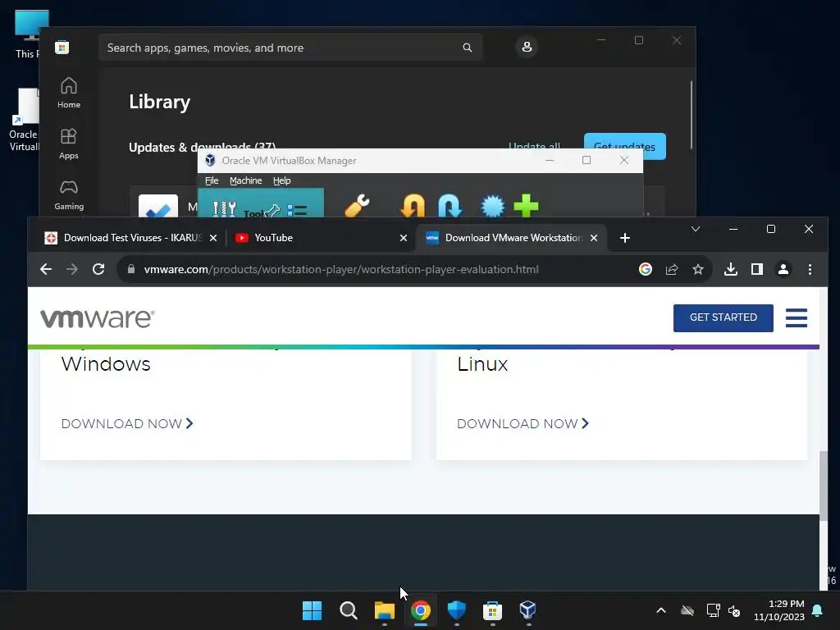Viewport: 840px width, 630px height.
Task: Click the muted volume tray icon
Action: coord(734,610)
